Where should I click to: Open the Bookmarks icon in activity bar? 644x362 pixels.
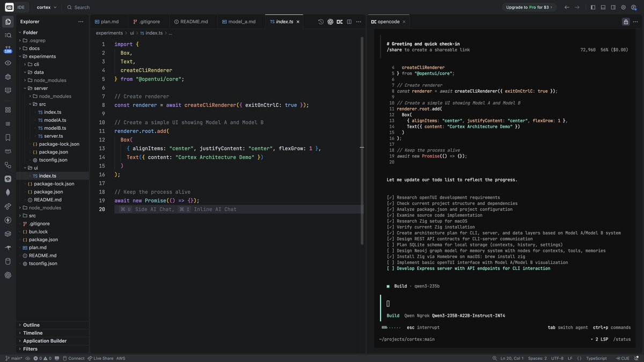click(x=8, y=137)
